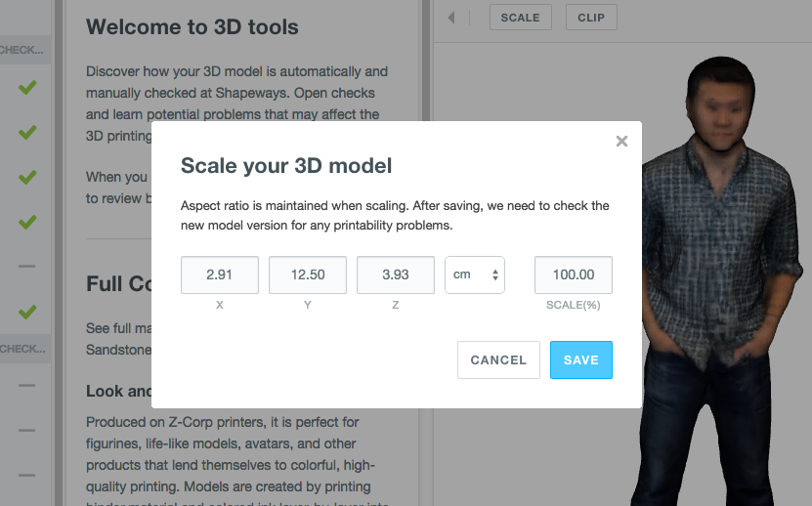Expand the lower CHECK... sidebar header

pyautogui.click(x=21, y=349)
